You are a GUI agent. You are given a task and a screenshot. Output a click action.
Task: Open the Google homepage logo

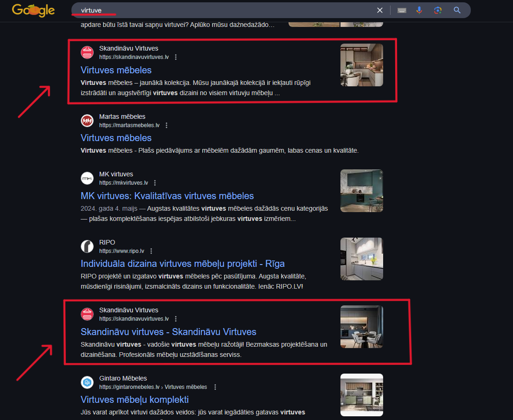(33, 10)
